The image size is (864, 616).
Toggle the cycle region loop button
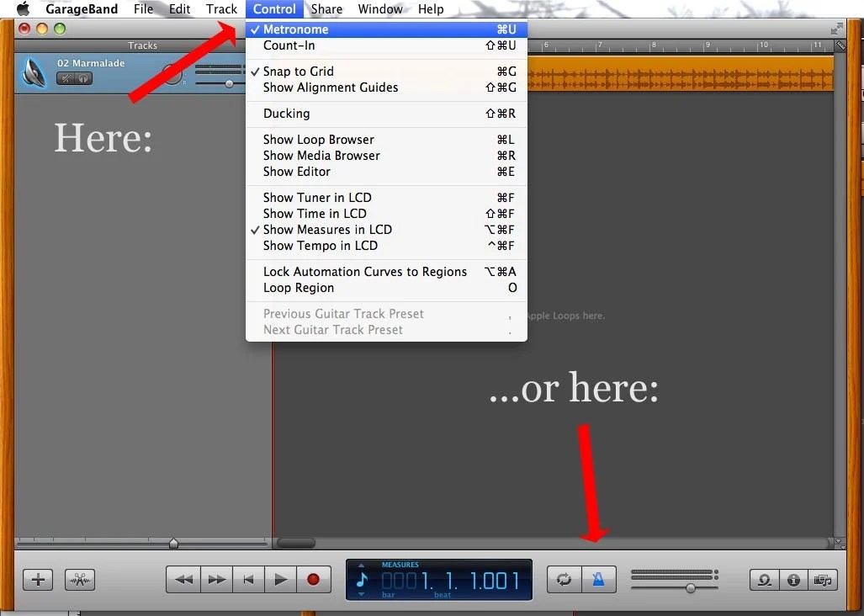tap(562, 580)
